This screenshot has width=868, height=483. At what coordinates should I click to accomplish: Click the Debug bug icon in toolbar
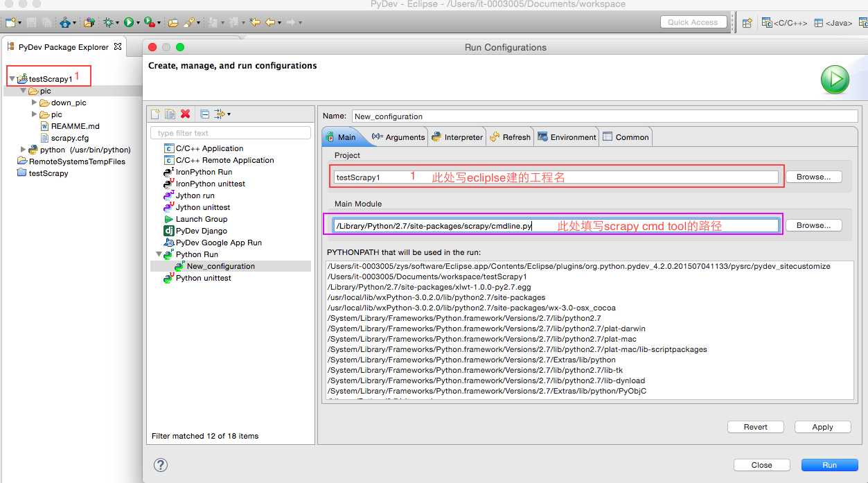pos(109,22)
